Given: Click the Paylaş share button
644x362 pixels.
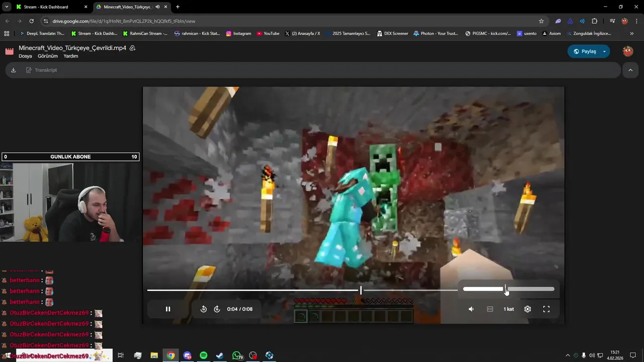Looking at the screenshot, I should [585, 51].
